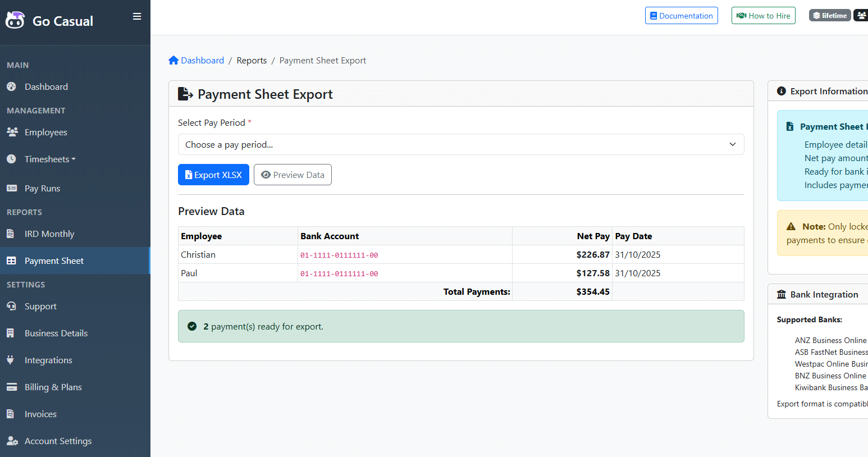Click the home icon in breadcrumb
This screenshot has height=457, width=868.
[173, 61]
